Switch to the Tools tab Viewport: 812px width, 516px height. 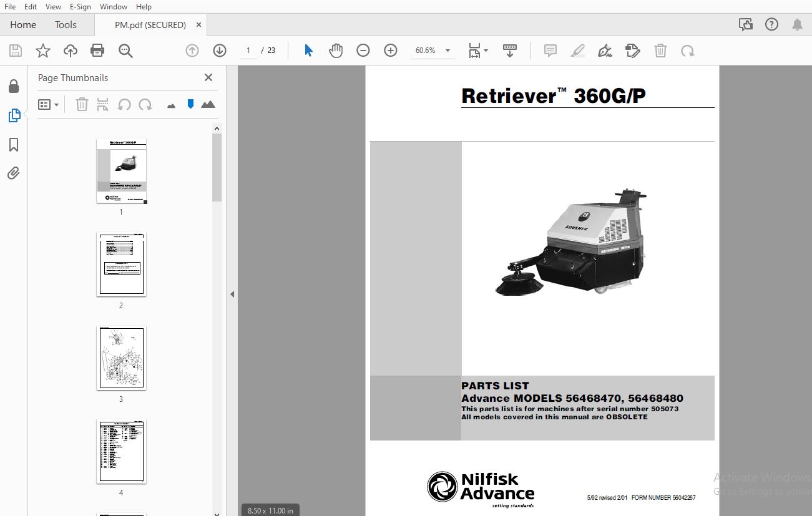pyautogui.click(x=66, y=25)
